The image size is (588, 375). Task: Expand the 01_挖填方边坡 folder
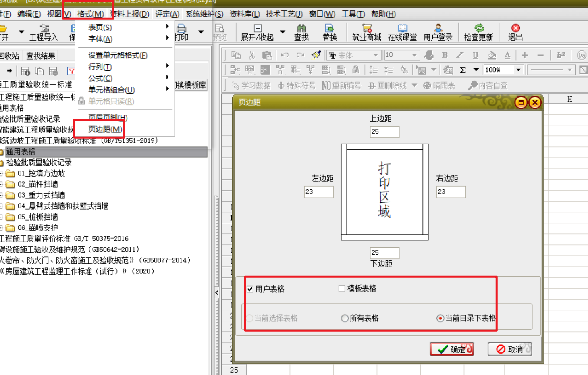(x=2, y=173)
